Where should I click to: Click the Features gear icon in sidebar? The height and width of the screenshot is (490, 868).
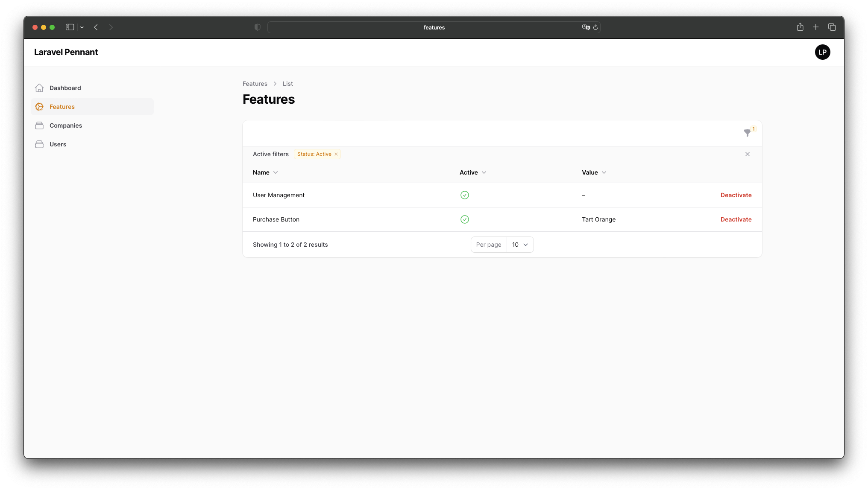[39, 107]
